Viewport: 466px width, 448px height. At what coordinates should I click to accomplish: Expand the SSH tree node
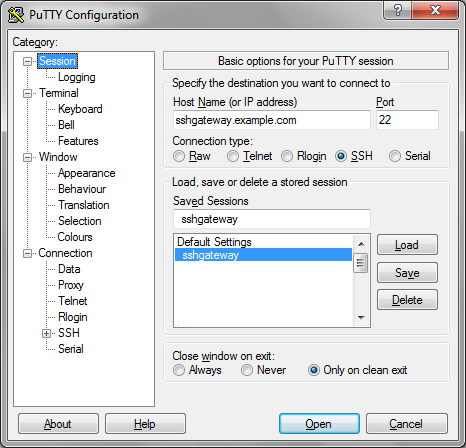click(46, 333)
